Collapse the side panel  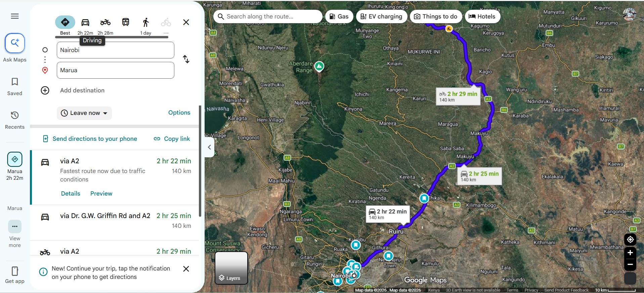(x=210, y=147)
